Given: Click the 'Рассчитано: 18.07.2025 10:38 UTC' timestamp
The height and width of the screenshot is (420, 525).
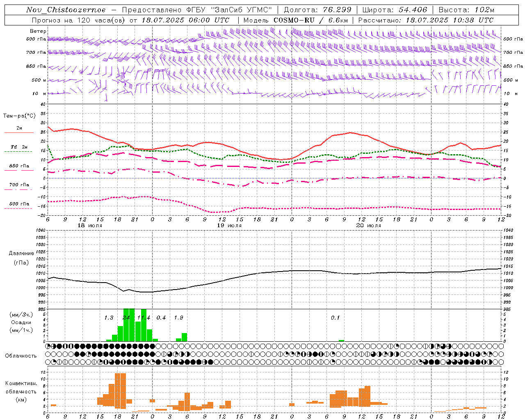Looking at the screenshot, I should pos(426,20).
